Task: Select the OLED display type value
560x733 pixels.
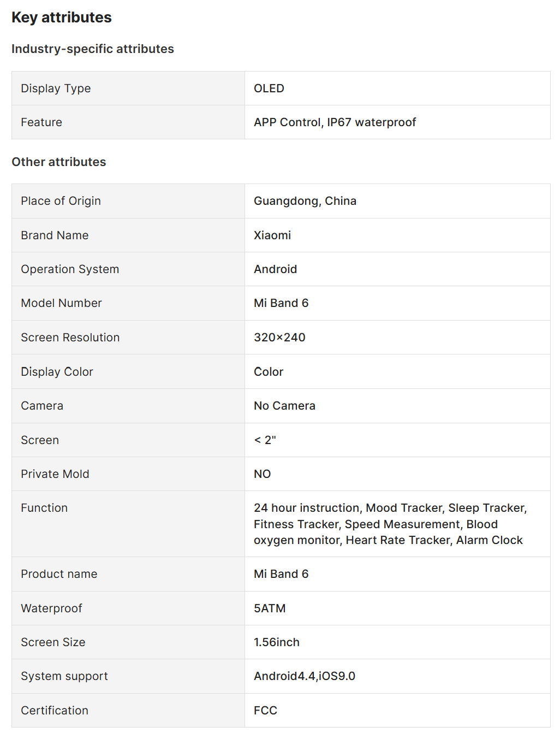Action: tap(269, 88)
